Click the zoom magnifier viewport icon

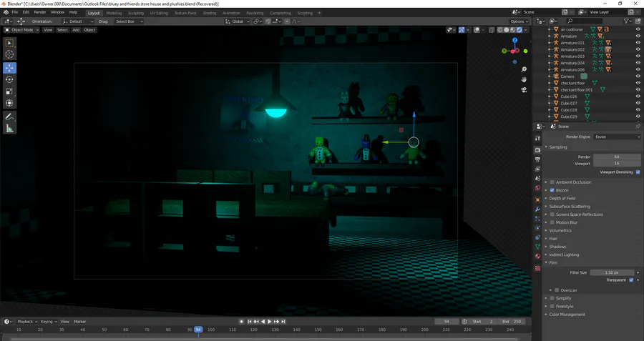pos(524,70)
